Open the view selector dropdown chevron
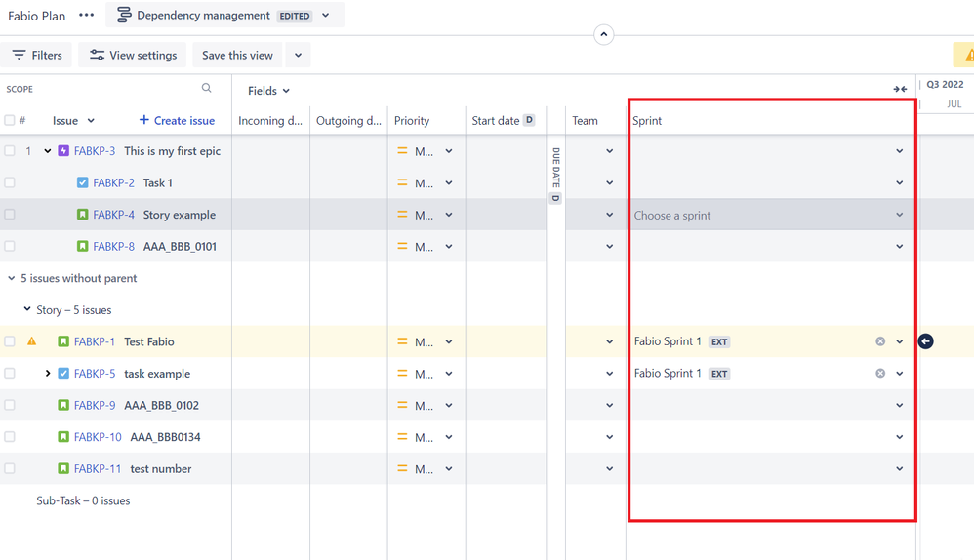974x560 pixels. [x=326, y=15]
